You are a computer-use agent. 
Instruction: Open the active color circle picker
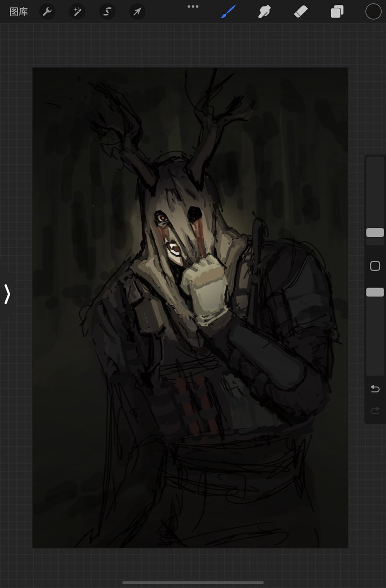pos(373,12)
